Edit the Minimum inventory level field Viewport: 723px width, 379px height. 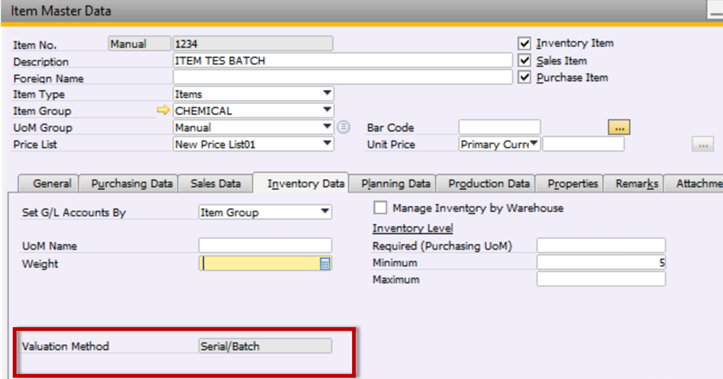(x=601, y=262)
